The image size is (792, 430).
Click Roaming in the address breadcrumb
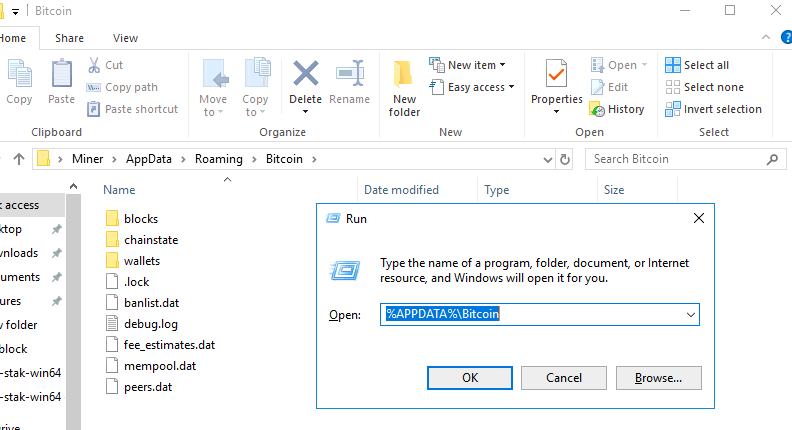coord(219,159)
